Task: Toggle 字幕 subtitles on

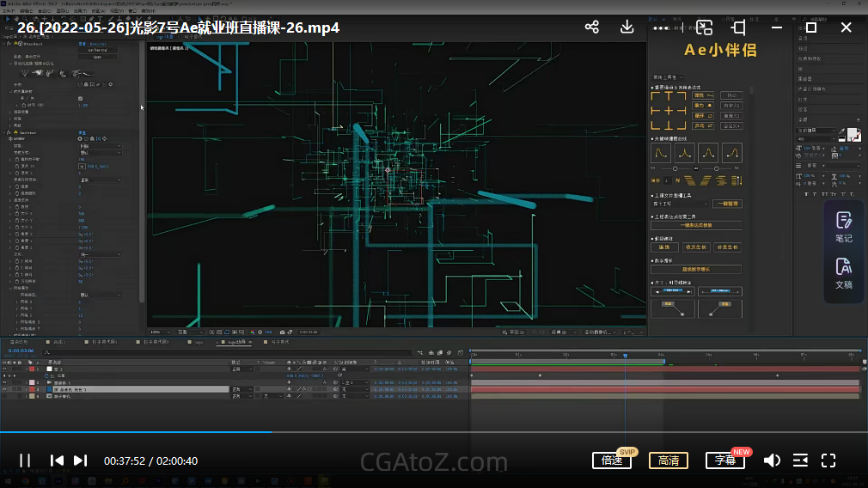Action: click(724, 461)
